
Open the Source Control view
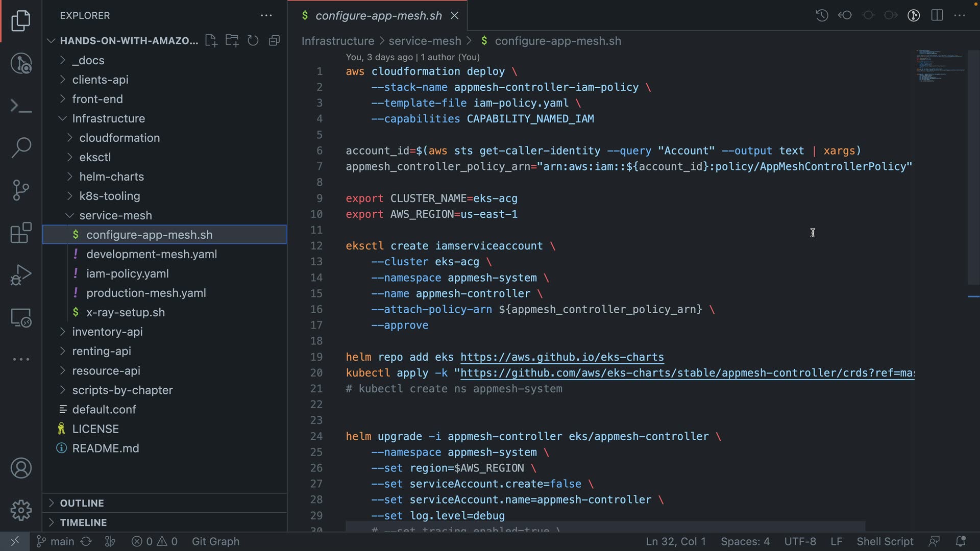point(21,190)
